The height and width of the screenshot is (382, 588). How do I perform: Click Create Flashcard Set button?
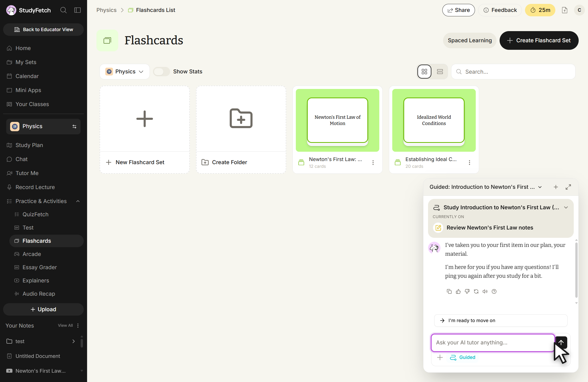coord(539,40)
